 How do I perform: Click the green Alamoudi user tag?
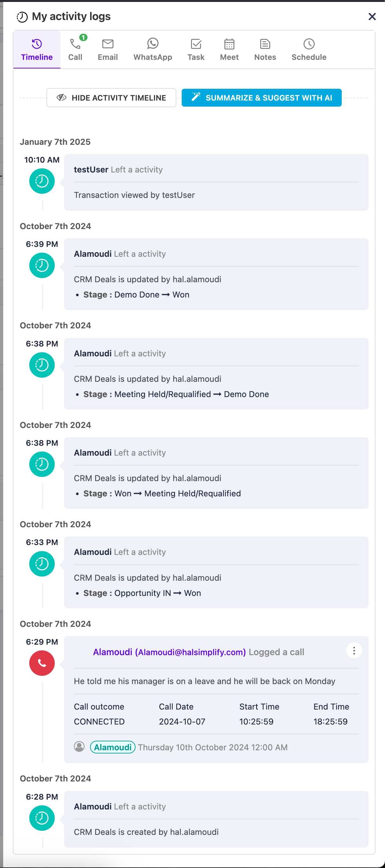coord(113,747)
